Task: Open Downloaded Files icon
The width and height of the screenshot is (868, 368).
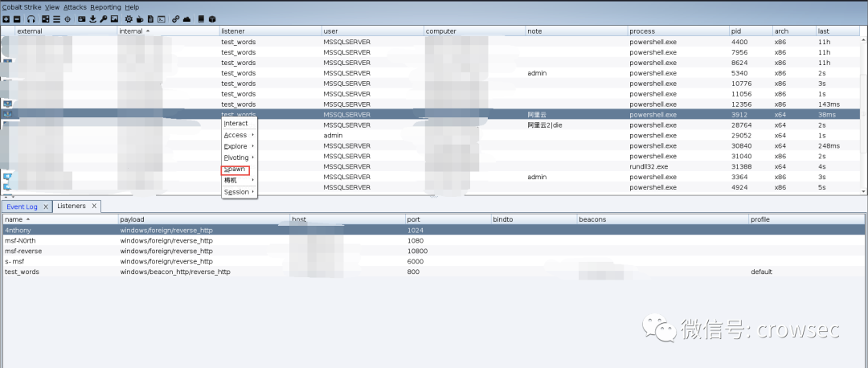Action: click(x=93, y=18)
